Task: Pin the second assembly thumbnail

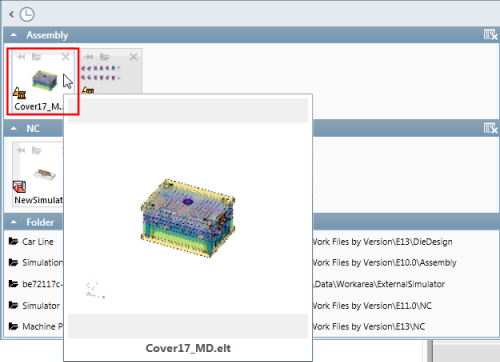Action: (89, 57)
